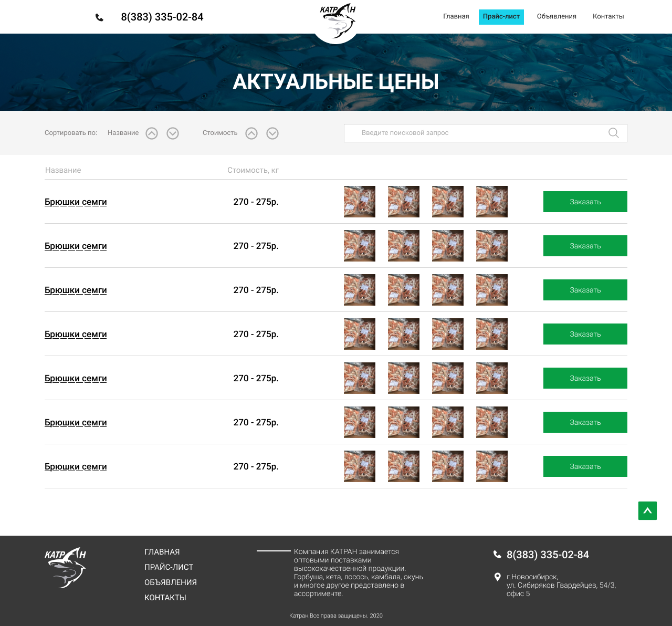Sort ascending by Название using the up chevron
The height and width of the screenshot is (626, 672).
152,133
